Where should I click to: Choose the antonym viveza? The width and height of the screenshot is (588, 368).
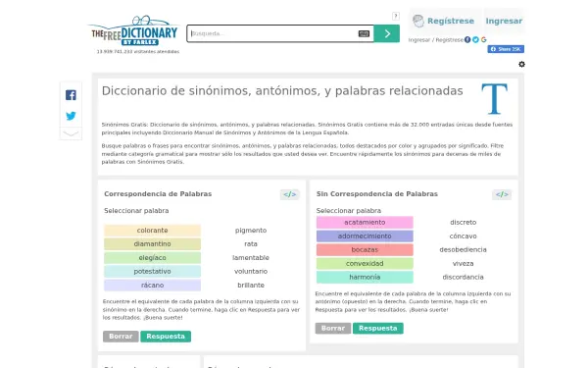coord(464,263)
